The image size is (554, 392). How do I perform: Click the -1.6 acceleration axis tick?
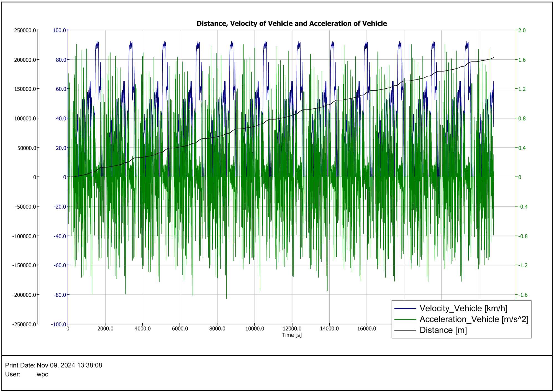pos(523,295)
